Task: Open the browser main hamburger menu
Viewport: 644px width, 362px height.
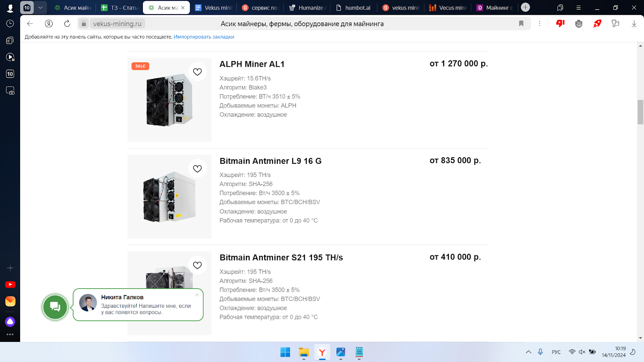Action: [578, 8]
